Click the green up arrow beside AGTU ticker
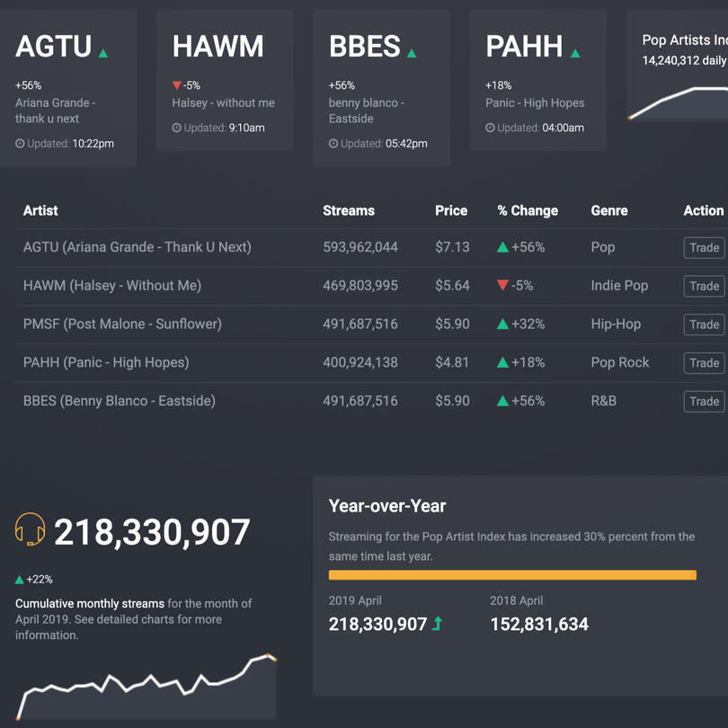 [103, 53]
